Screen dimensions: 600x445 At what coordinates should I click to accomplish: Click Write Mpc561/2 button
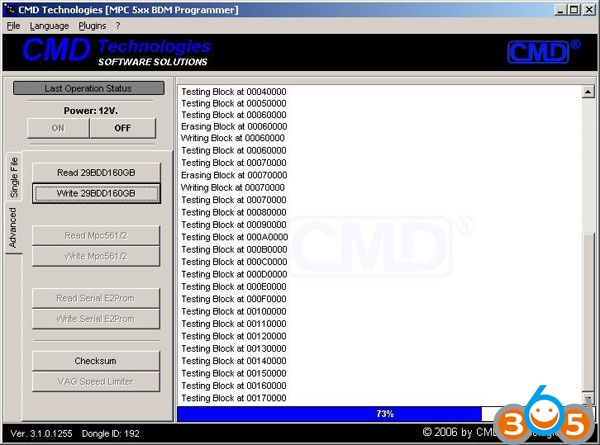[x=96, y=256]
